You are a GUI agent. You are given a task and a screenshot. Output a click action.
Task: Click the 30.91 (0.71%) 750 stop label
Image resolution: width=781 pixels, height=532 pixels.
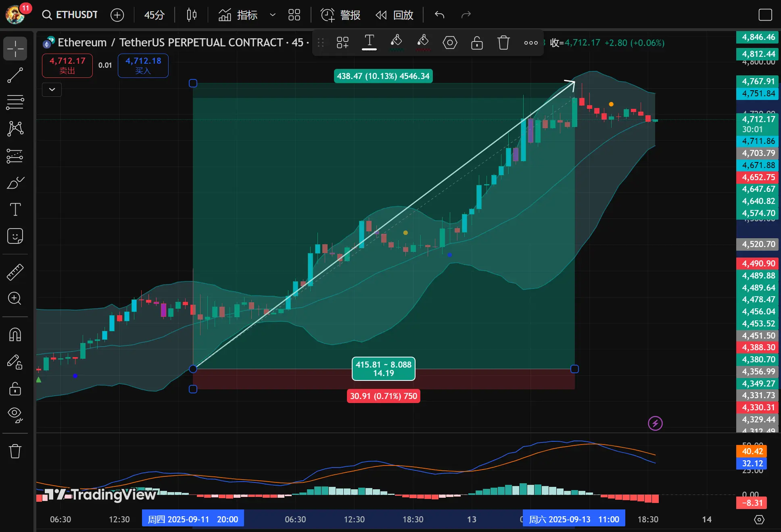pyautogui.click(x=383, y=396)
